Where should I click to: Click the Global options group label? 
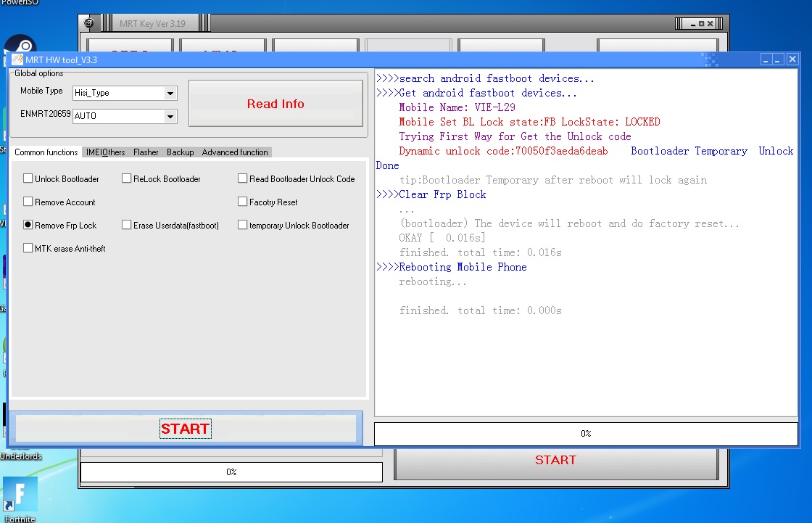click(39, 73)
